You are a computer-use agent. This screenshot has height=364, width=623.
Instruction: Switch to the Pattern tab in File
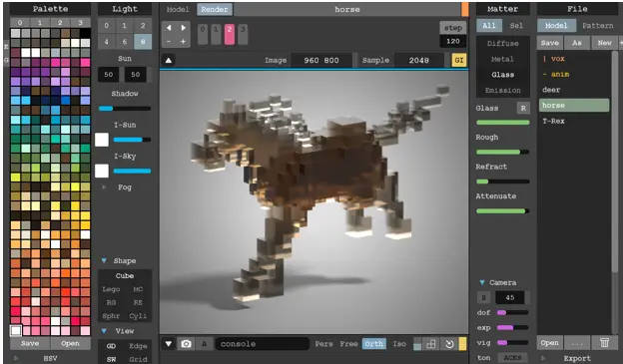point(598,25)
